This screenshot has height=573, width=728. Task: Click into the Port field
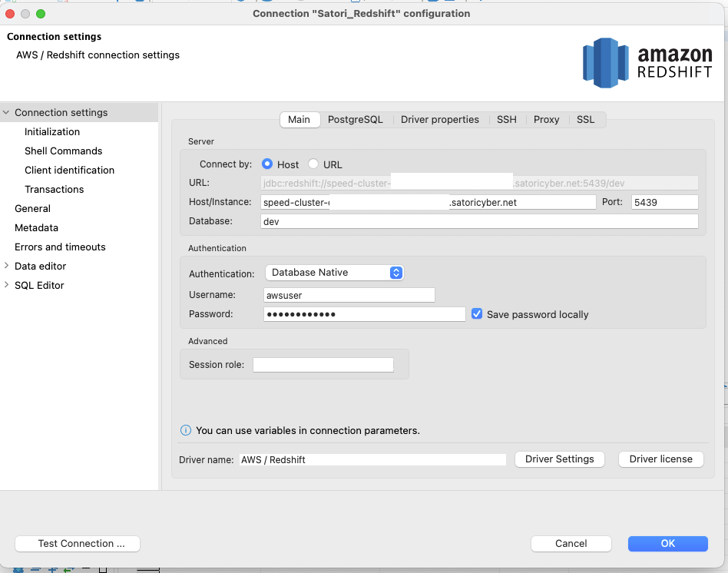(x=663, y=202)
